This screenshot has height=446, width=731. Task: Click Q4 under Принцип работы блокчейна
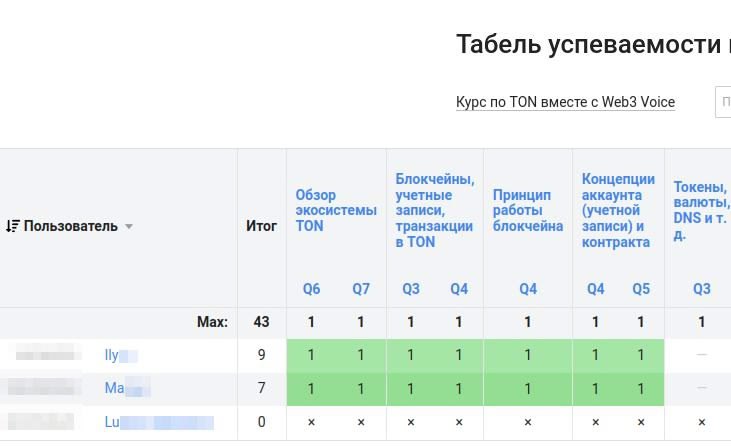(x=528, y=289)
